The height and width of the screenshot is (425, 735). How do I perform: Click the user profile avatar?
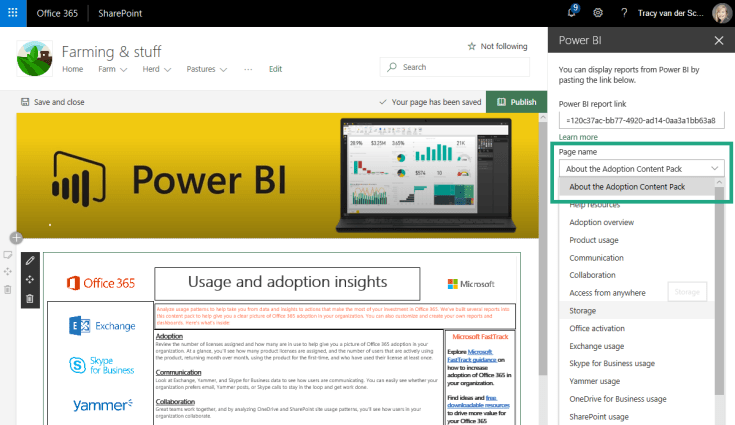point(721,13)
